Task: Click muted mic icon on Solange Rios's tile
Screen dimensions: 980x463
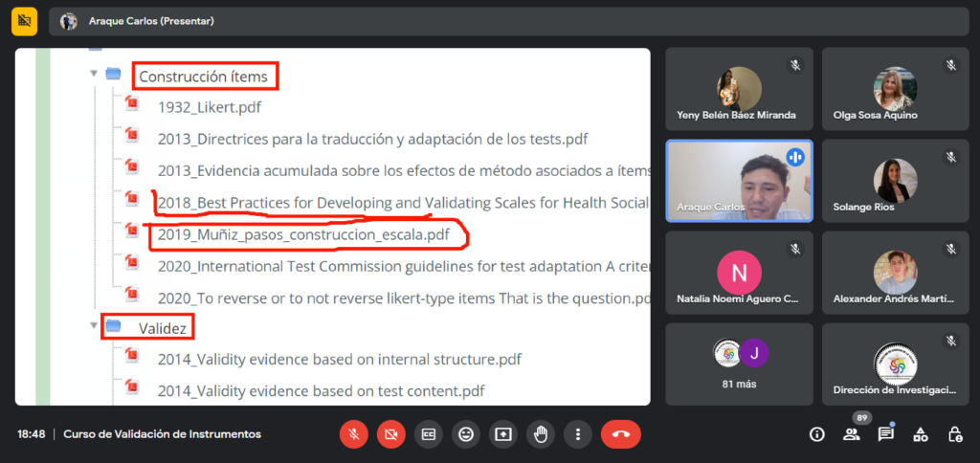Action: (x=951, y=157)
